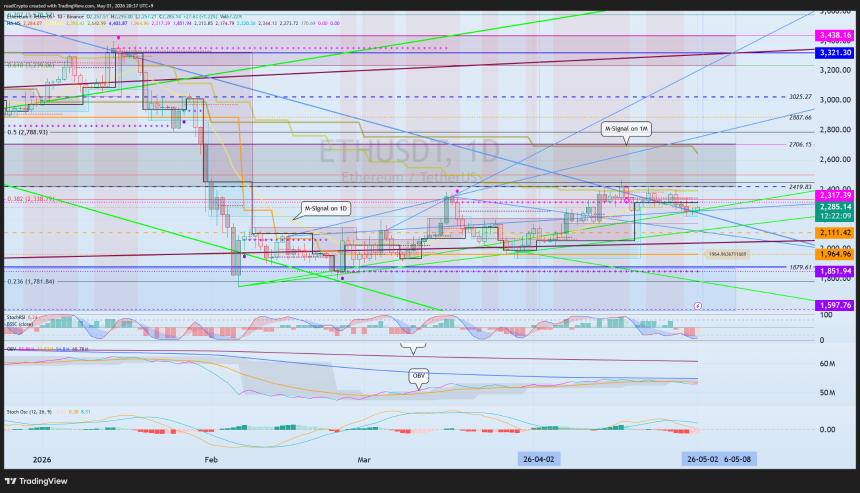Image resolution: width=860 pixels, height=493 pixels.
Task: Click the '60 M' OBV axis value
Action: 827,364
